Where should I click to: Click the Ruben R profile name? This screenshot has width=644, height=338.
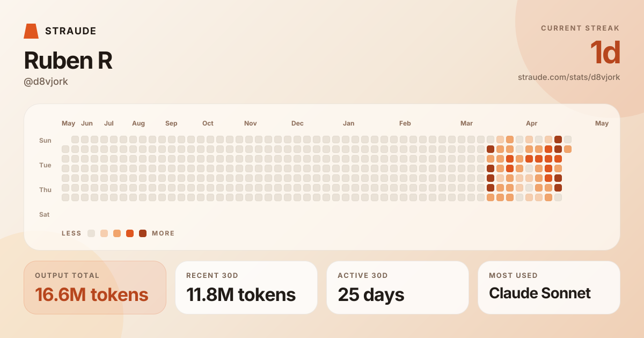(x=68, y=61)
